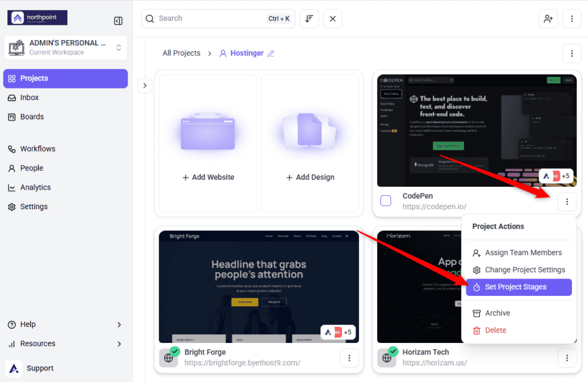The image size is (588, 382).
Task: Expand the side panel arrow
Action: pyautogui.click(x=145, y=86)
